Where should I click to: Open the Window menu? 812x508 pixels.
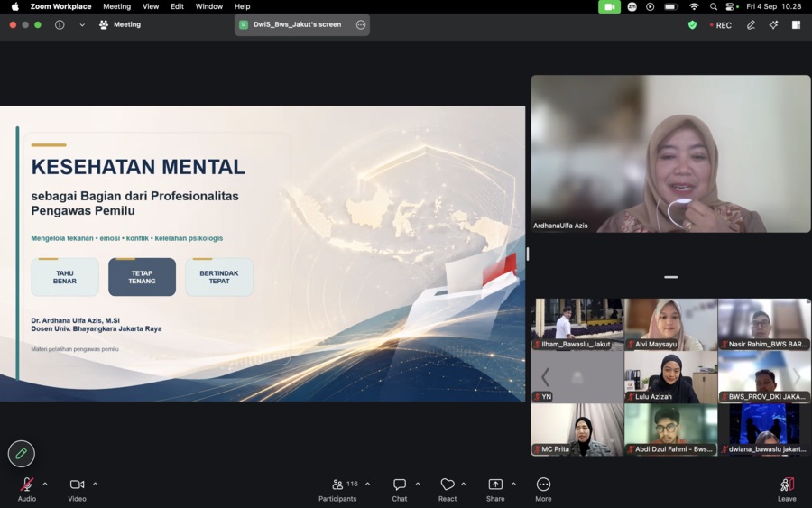pyautogui.click(x=208, y=6)
